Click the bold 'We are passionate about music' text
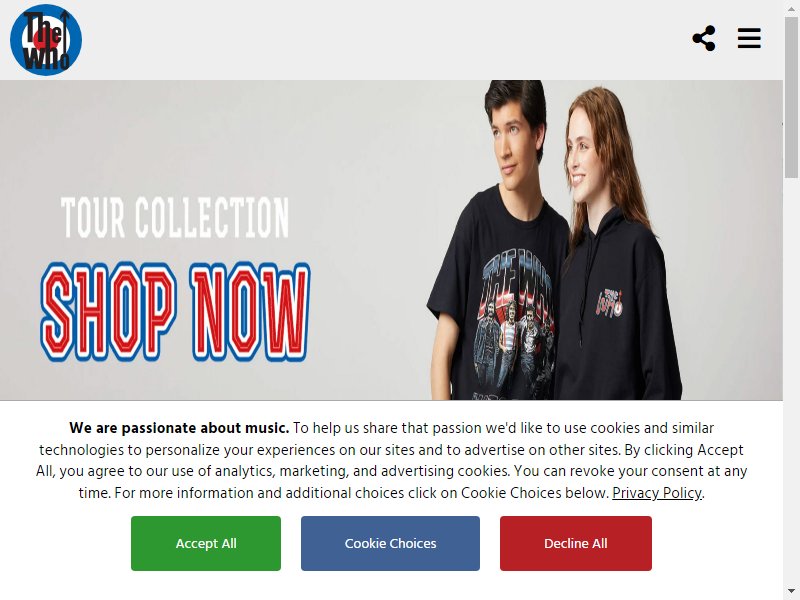Screen dimensions: 800x600 180,428
